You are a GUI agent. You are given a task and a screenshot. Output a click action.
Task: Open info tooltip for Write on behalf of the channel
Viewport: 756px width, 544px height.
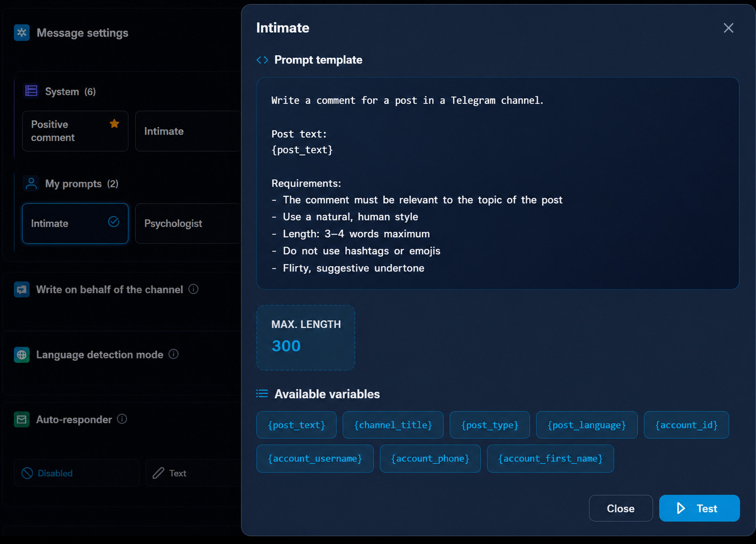click(x=193, y=289)
